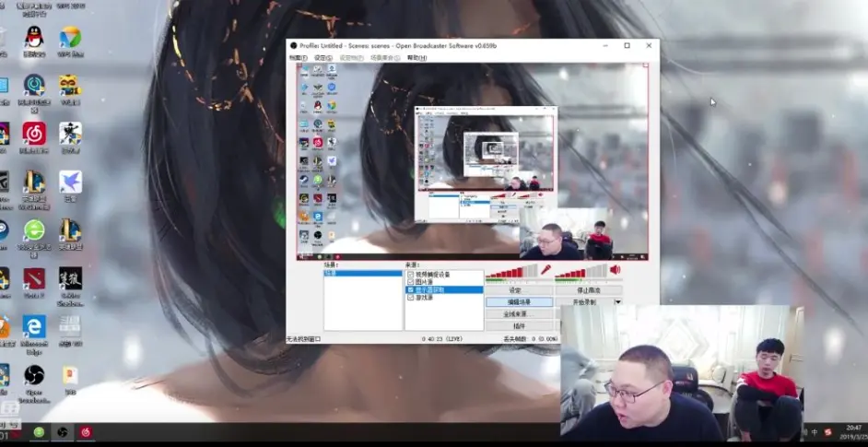Toggle 显示器获取 source checkbox
868x447 pixels.
pos(410,289)
